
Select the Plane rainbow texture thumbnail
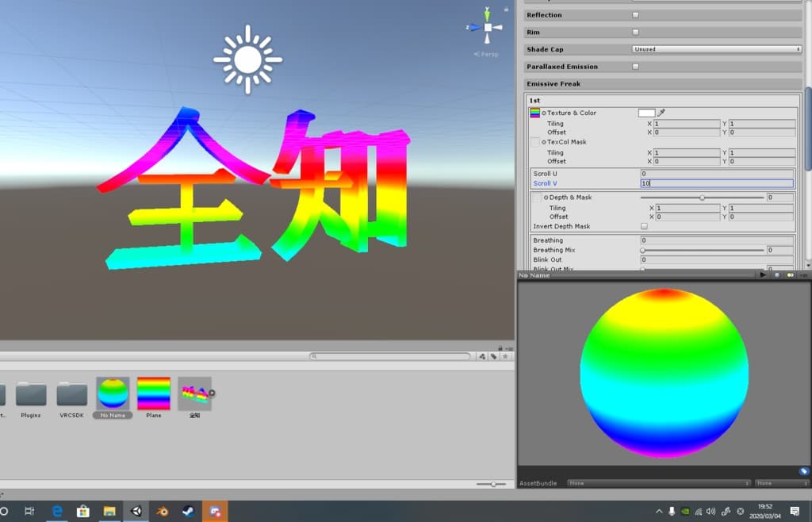154,393
